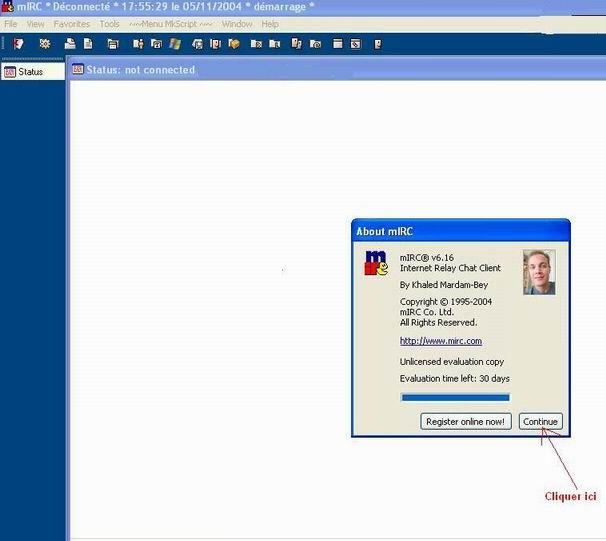Click the Timer toolbar icon
Screen dimensions: 606x541
coord(156,44)
